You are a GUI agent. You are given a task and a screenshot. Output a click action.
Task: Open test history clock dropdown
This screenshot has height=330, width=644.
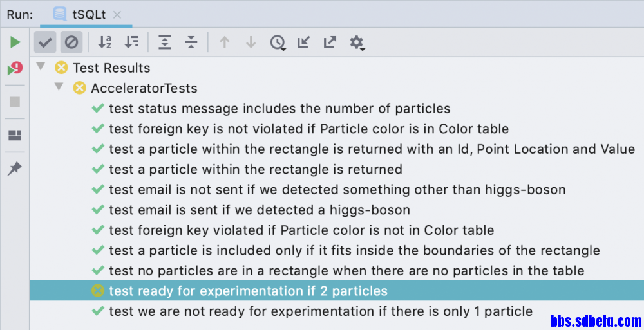click(278, 42)
